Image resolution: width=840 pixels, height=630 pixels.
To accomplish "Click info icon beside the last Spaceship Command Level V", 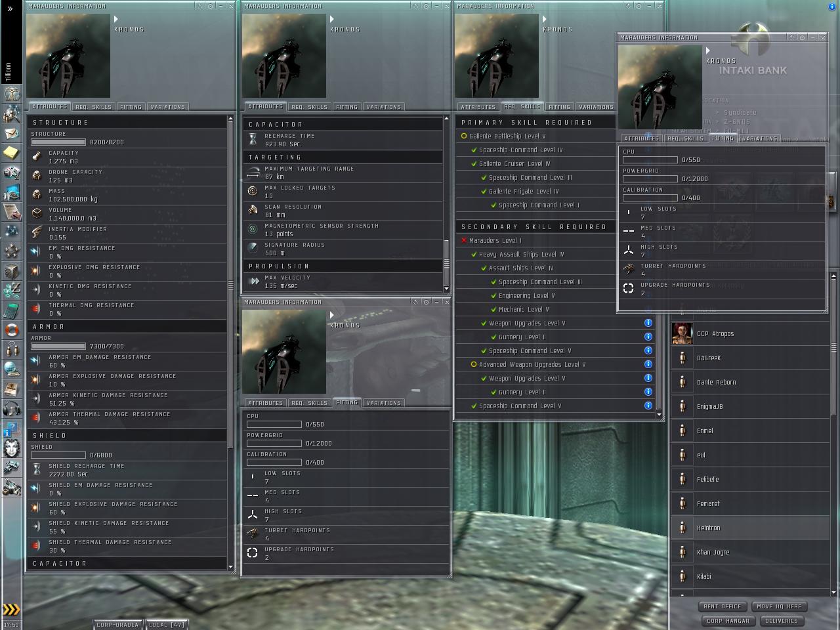I will pos(648,406).
